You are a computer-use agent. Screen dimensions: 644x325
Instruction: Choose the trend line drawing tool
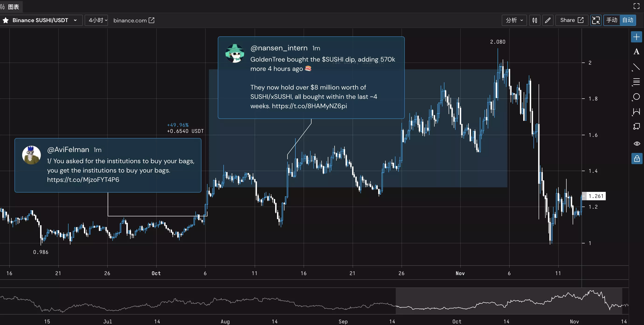(x=636, y=67)
